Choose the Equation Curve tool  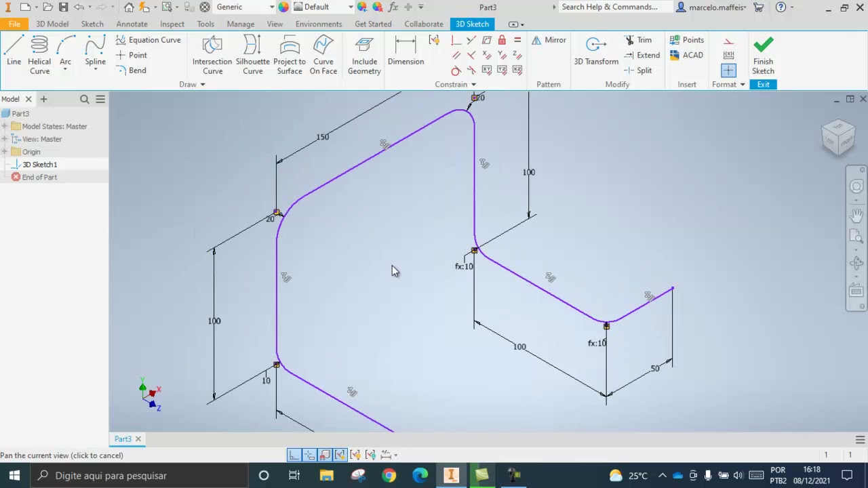coord(148,40)
